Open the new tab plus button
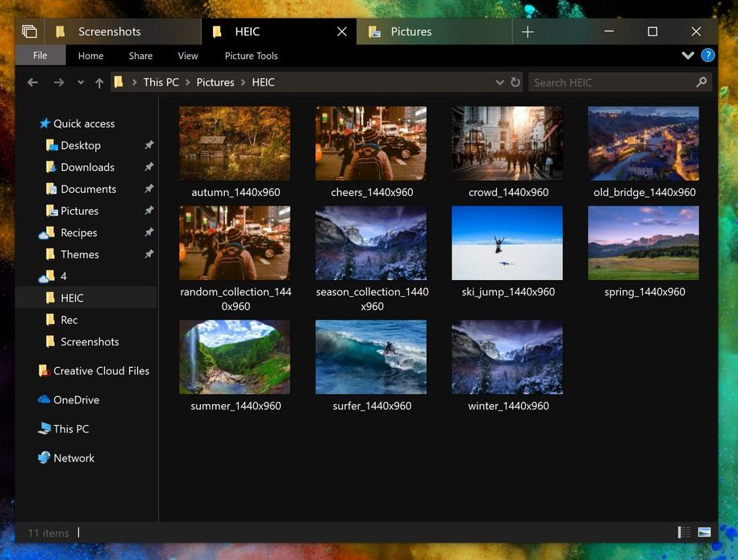 pyautogui.click(x=527, y=31)
